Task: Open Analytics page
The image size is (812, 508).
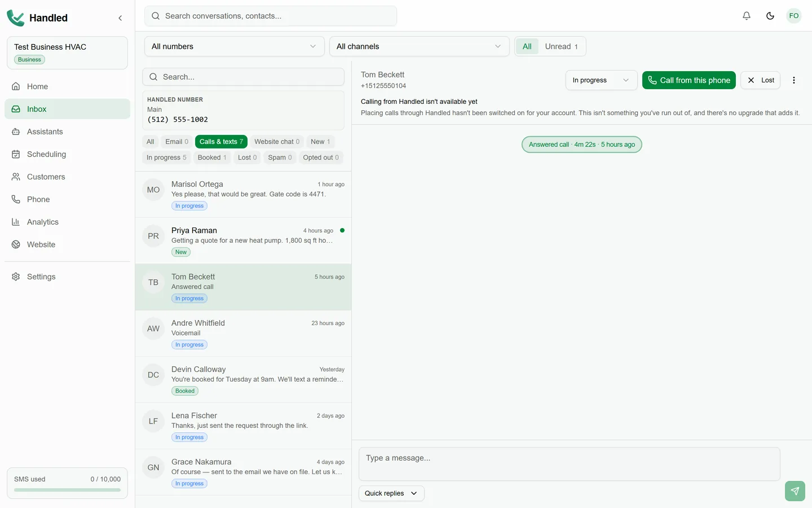Action: tap(67, 222)
